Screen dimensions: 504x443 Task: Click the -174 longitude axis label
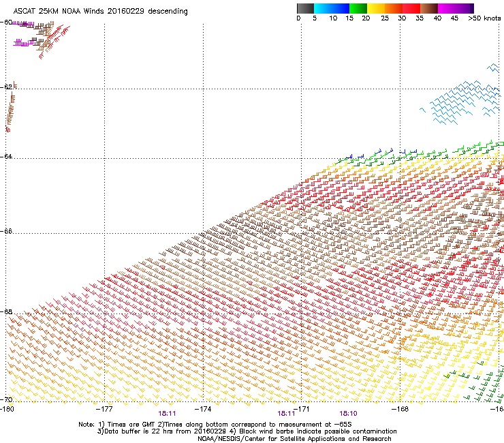coord(203,409)
